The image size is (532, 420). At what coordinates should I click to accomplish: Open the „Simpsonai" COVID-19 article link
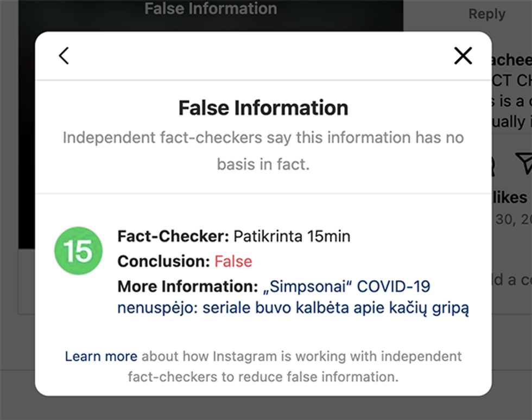tap(293, 298)
